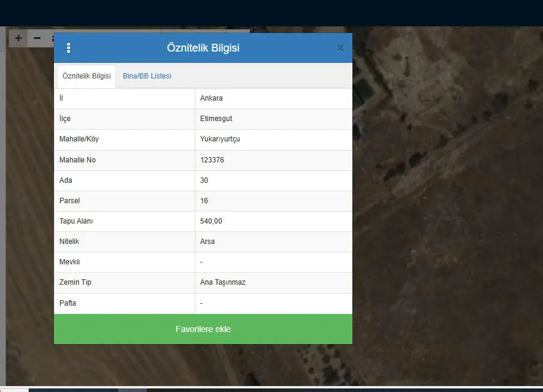Click the İlçe row label
The image size is (543, 392).
pos(65,119)
